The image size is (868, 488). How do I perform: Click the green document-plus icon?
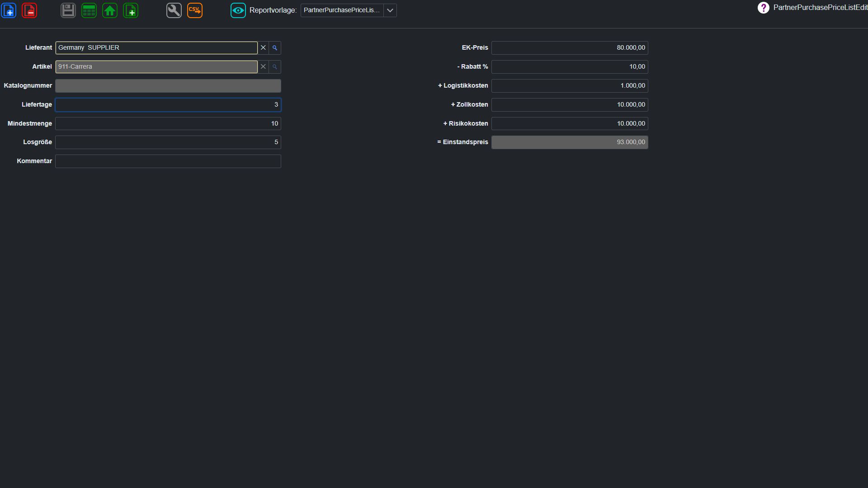(x=131, y=10)
